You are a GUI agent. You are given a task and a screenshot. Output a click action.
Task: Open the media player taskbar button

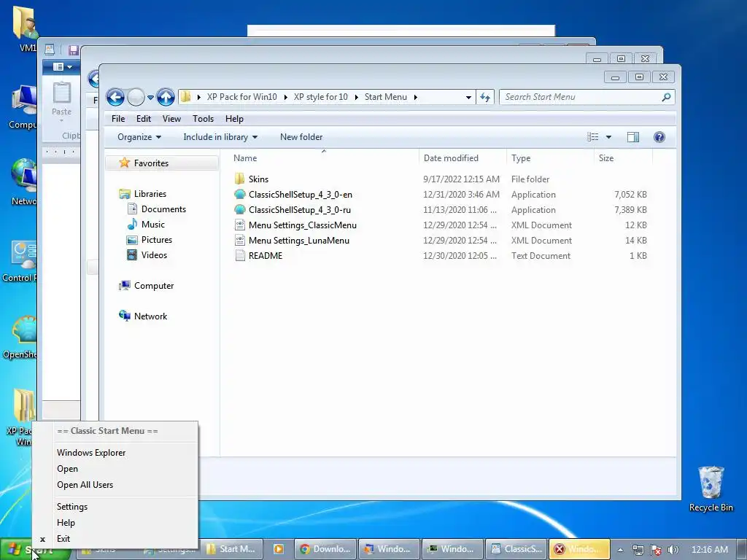point(278,549)
